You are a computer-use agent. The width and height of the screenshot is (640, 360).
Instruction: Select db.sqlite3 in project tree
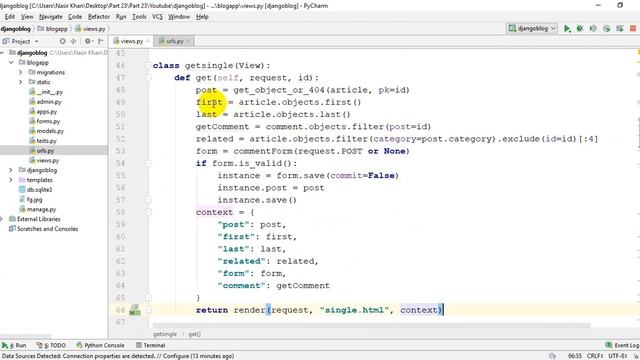[x=36, y=190]
